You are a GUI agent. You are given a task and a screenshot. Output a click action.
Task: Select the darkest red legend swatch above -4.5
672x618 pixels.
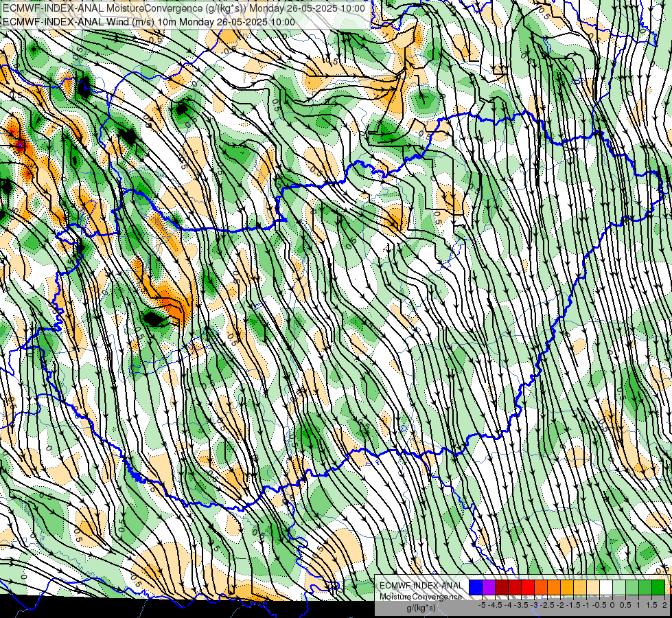pos(502,587)
